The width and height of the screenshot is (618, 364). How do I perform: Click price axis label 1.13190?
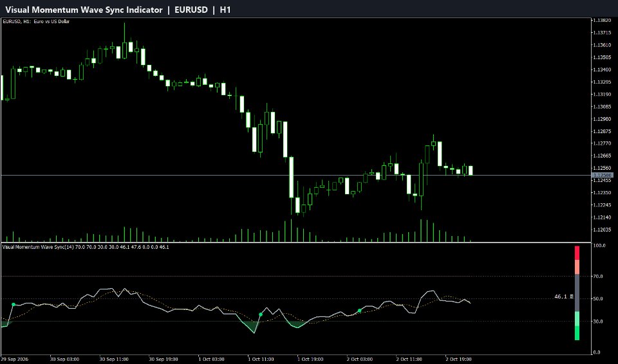(602, 94)
